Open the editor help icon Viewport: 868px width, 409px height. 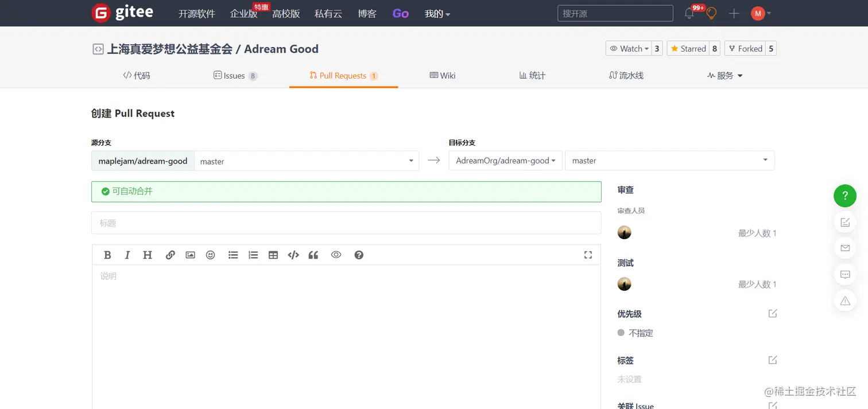359,255
